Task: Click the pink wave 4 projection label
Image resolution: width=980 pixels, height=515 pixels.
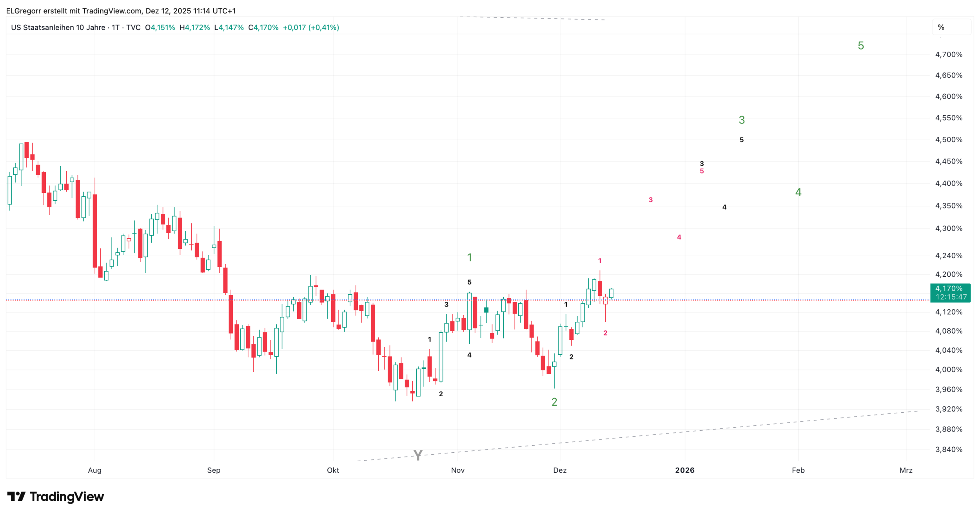Action: click(679, 237)
